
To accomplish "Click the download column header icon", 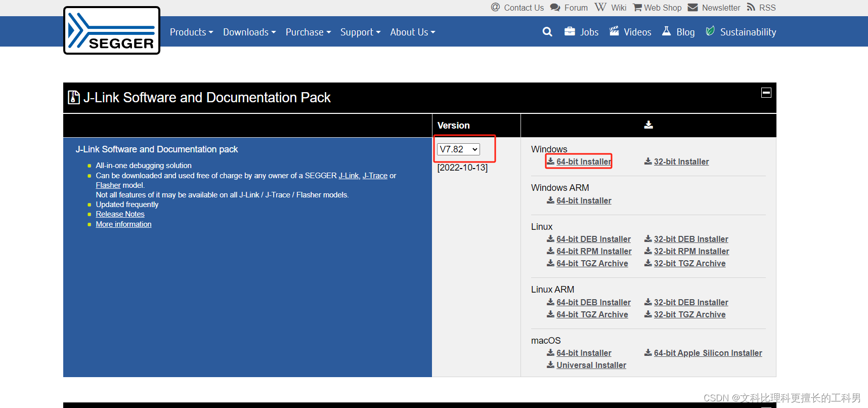I will 648,125.
